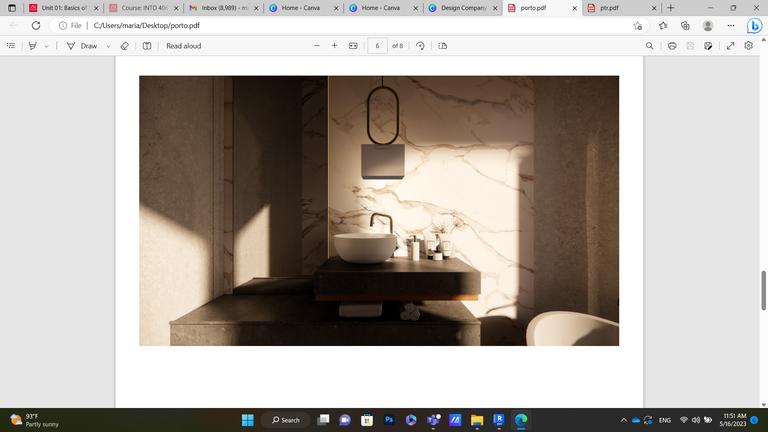
Task: Start Read aloud
Action: (x=184, y=46)
